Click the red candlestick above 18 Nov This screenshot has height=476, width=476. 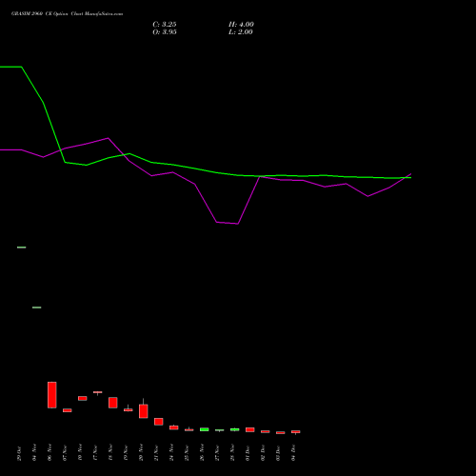(x=113, y=403)
